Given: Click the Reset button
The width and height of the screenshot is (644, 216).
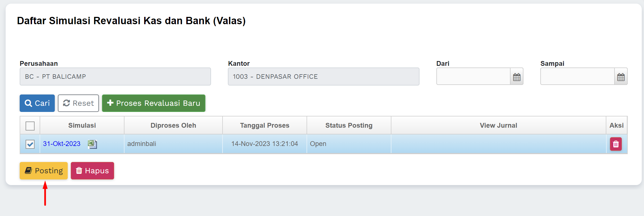Looking at the screenshot, I should point(78,103).
